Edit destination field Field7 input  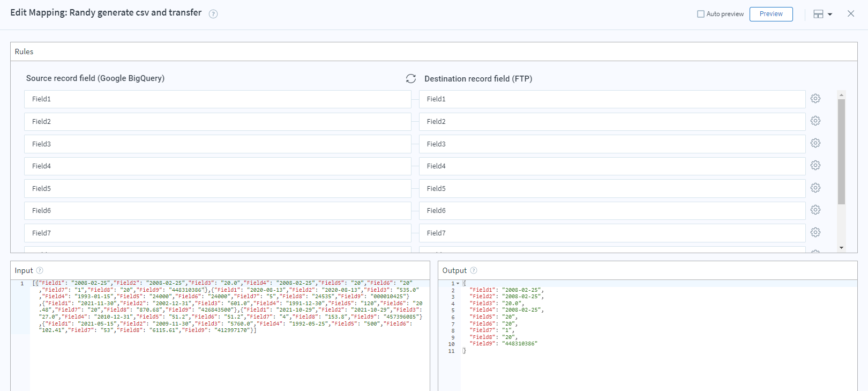(612, 233)
